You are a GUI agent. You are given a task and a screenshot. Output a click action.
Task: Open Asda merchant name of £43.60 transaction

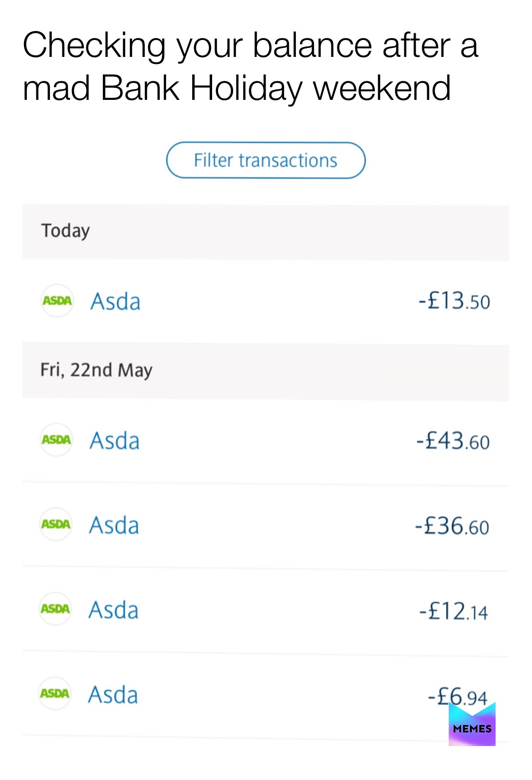(x=114, y=441)
